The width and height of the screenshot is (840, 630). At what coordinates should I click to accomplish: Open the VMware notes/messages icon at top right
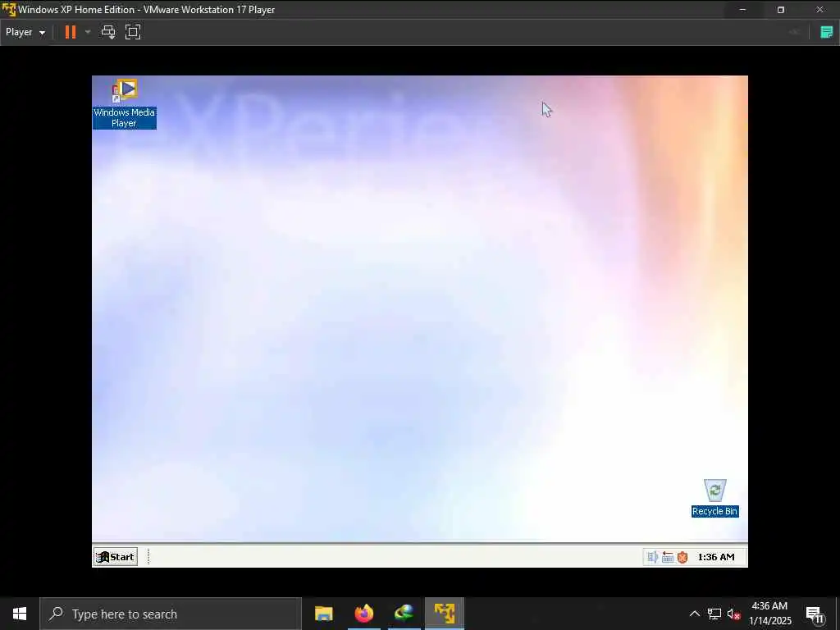(x=827, y=32)
